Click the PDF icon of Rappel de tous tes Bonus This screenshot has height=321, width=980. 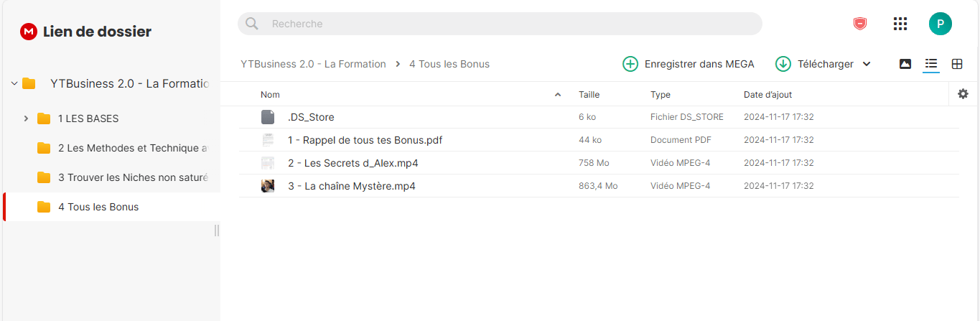(x=268, y=140)
